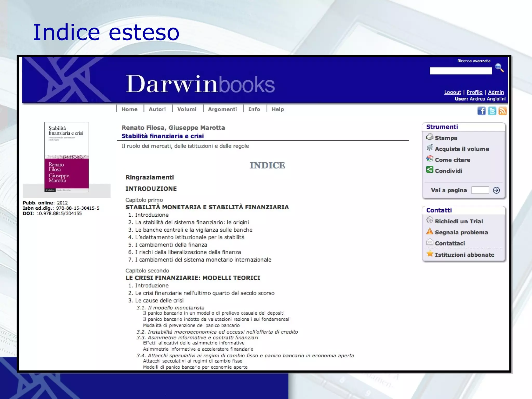Open 'Le banche centrali e la vigilanza sulle banche'

(190, 230)
